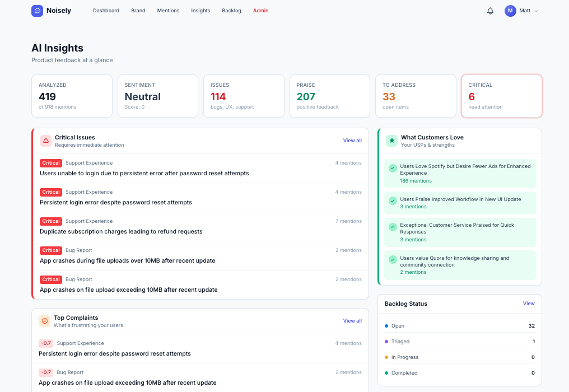Open 'Exceptional Customer Service Praised' item

[x=460, y=232]
